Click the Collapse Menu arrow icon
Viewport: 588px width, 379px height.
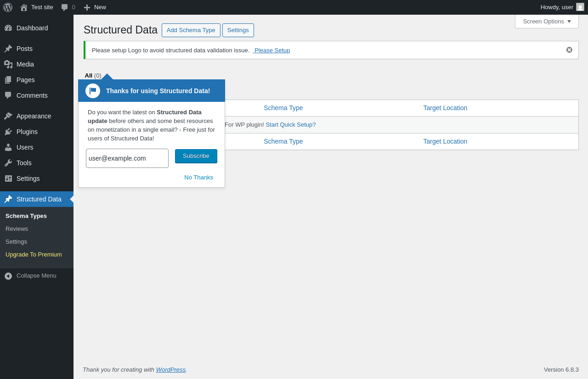(8, 276)
